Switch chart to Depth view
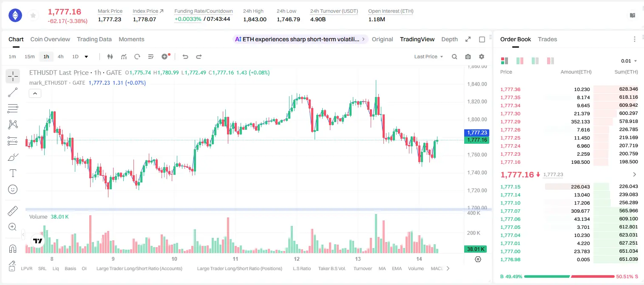644x285 pixels. [x=449, y=39]
